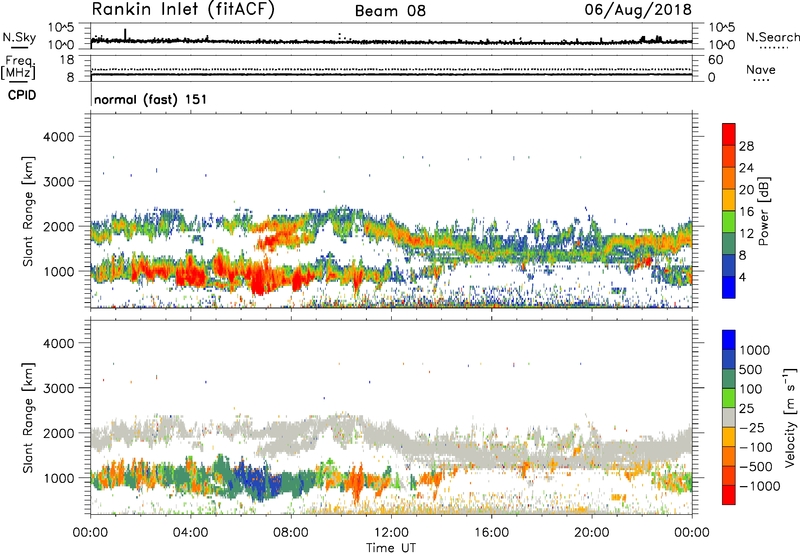Click the '500' label on Velocity colorbar
Screen dimensions: 800x554
pyautogui.click(x=751, y=370)
